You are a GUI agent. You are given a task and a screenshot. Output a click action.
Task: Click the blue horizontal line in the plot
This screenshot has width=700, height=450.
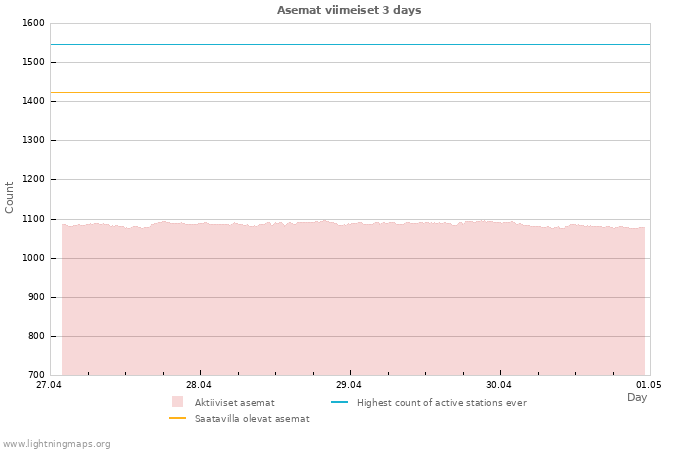point(350,44)
